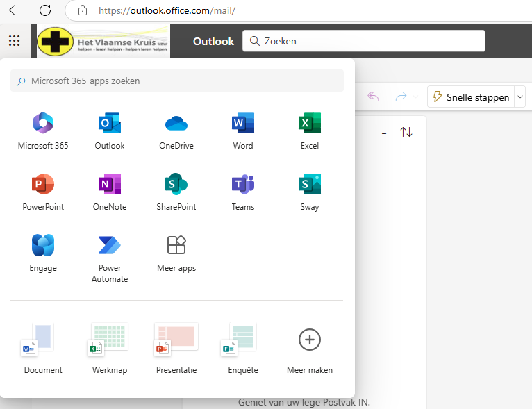
Task: Open the message list filter icon
Action: coord(384,131)
